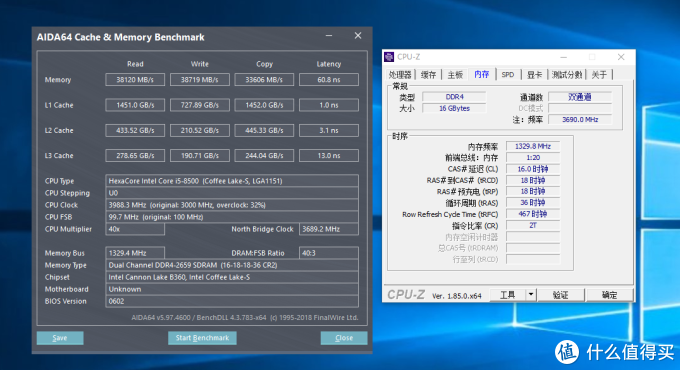
Task: Click the tRCD 18 时钟 value in CPU-Z
Action: (x=533, y=180)
